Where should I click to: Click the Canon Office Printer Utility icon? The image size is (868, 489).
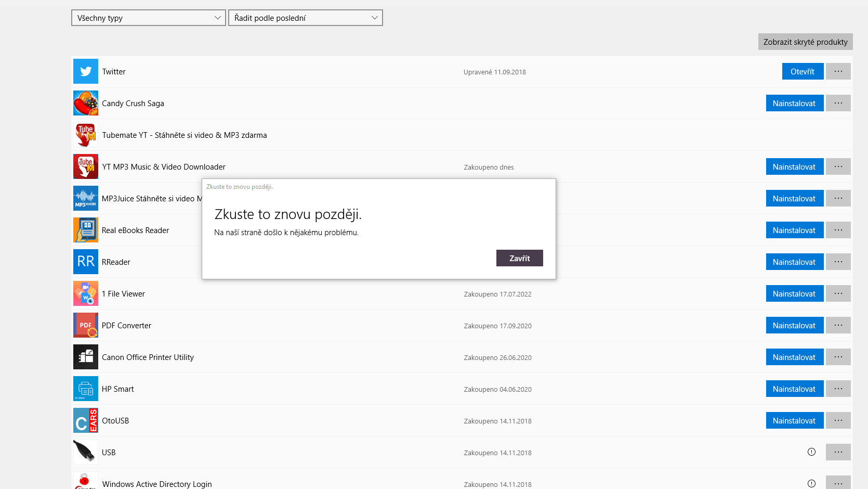click(x=86, y=357)
